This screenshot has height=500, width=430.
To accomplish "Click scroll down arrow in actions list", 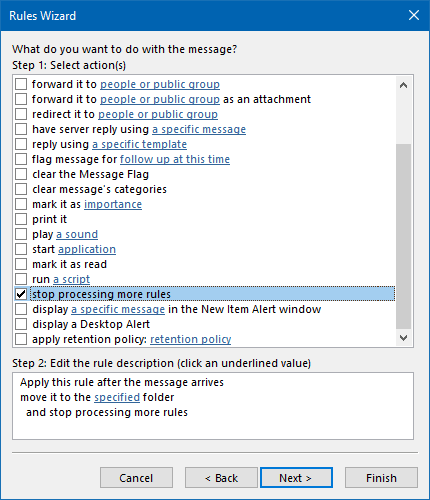I will coord(403,338).
